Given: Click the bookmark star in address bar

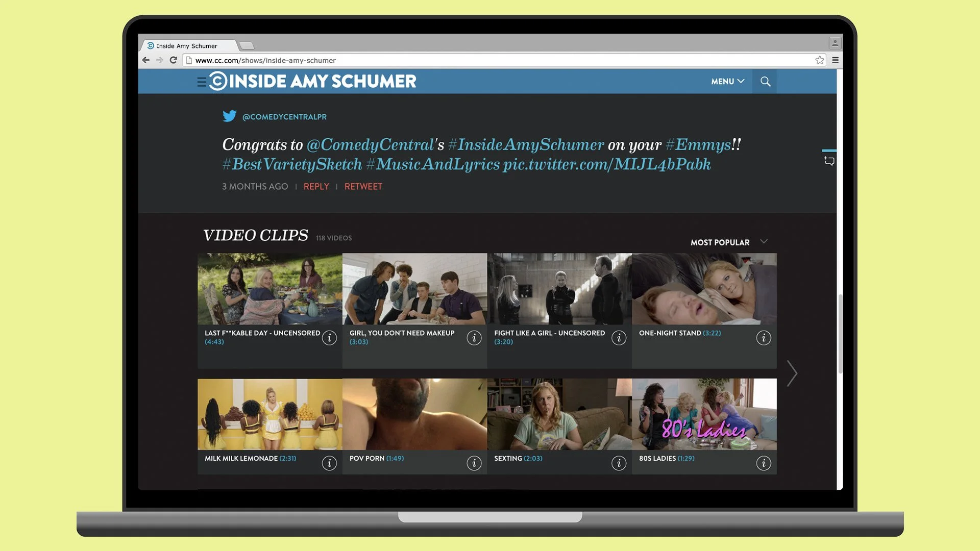Looking at the screenshot, I should click(x=820, y=60).
